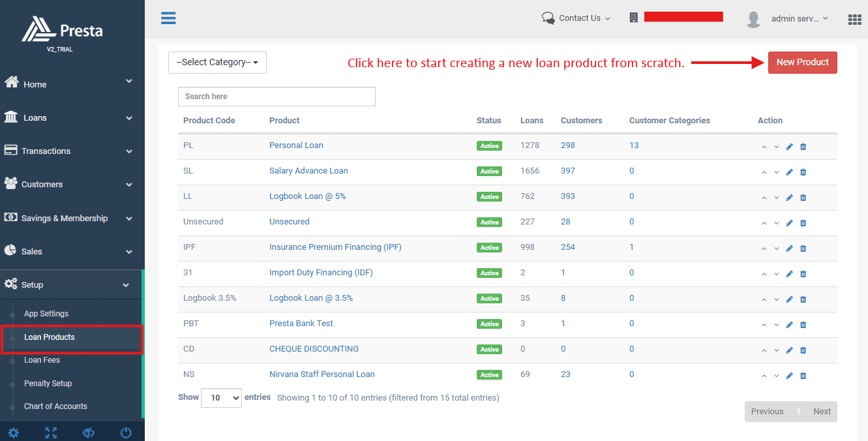Edit the Personal Loan product
The width and height of the screenshot is (868, 441).
coord(789,146)
